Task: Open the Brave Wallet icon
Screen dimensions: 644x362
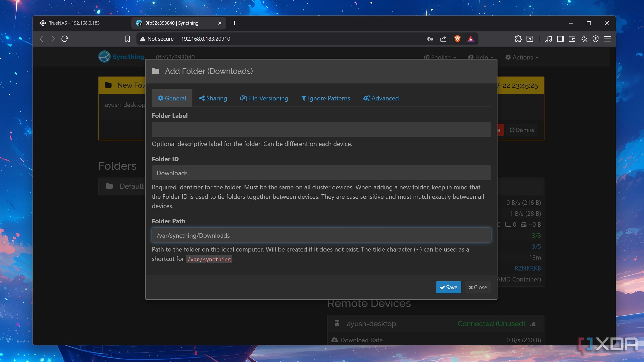Action: click(572, 39)
